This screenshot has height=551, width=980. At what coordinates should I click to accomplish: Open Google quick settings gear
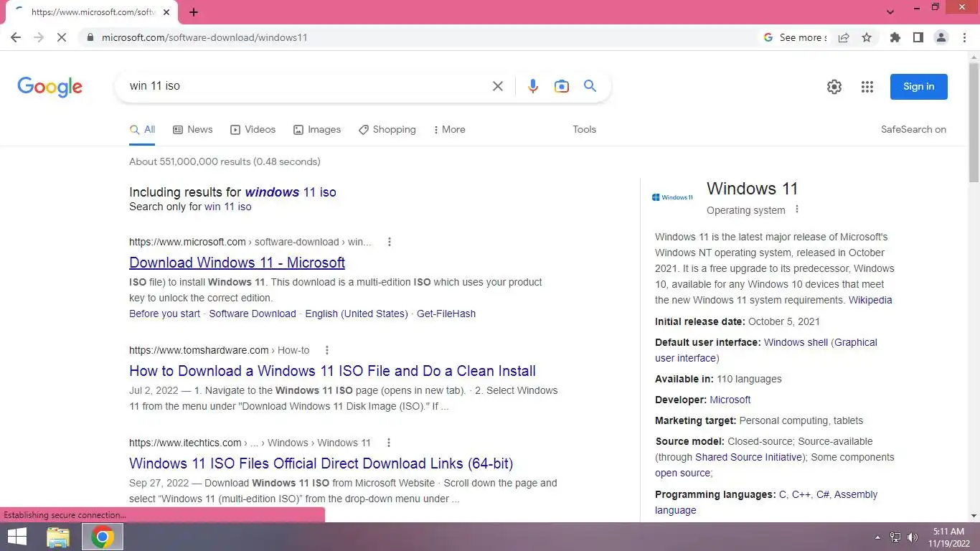coord(834,87)
